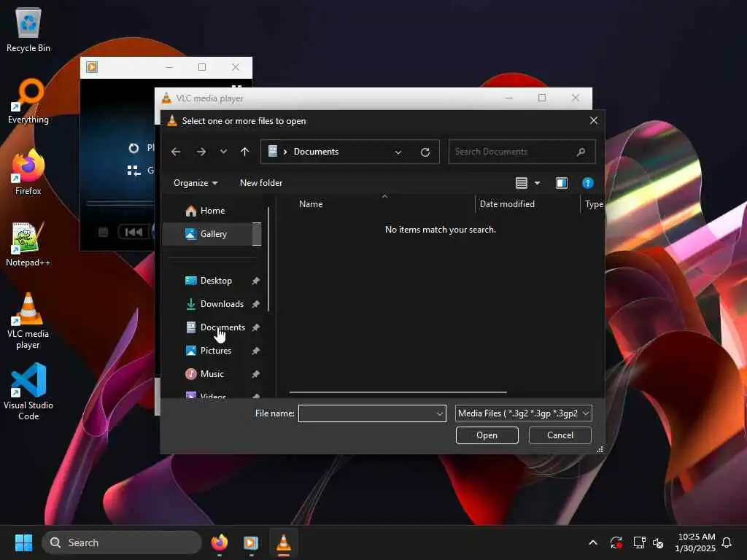Select Gallery in navigation pane
This screenshot has height=560, width=747.
coord(212,234)
